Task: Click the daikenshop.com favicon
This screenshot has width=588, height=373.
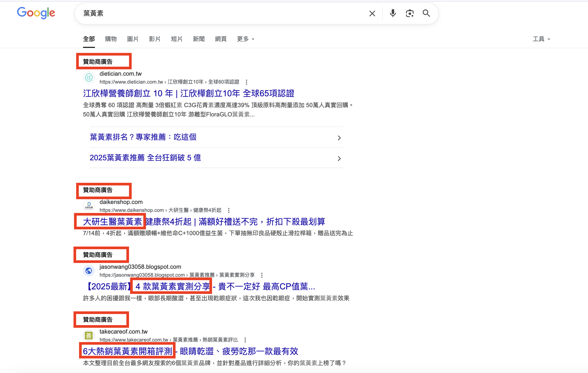Action: tap(89, 206)
